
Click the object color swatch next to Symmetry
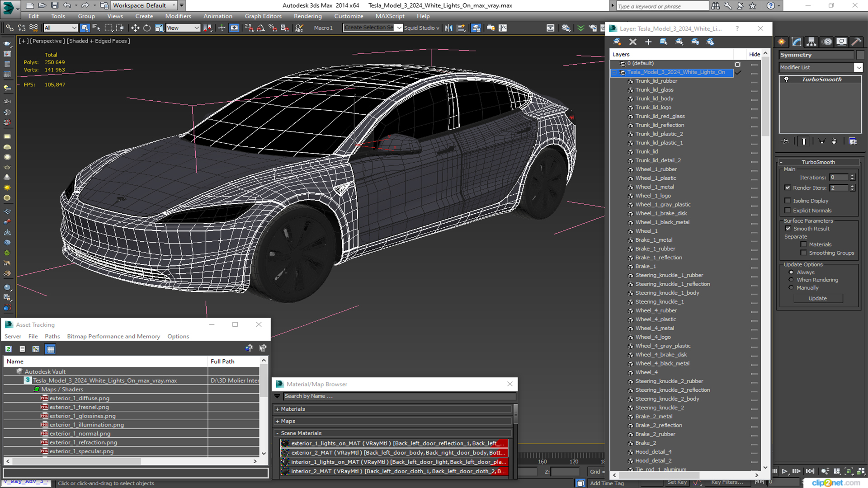pos(860,55)
